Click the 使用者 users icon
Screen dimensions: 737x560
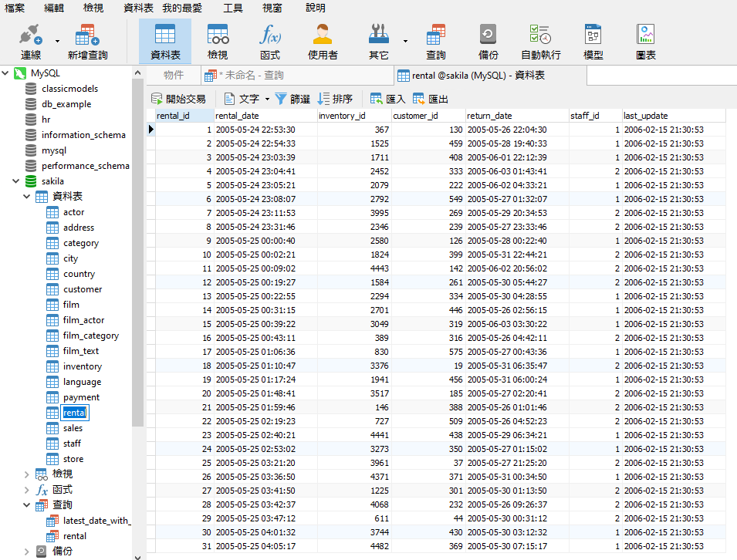tap(323, 42)
